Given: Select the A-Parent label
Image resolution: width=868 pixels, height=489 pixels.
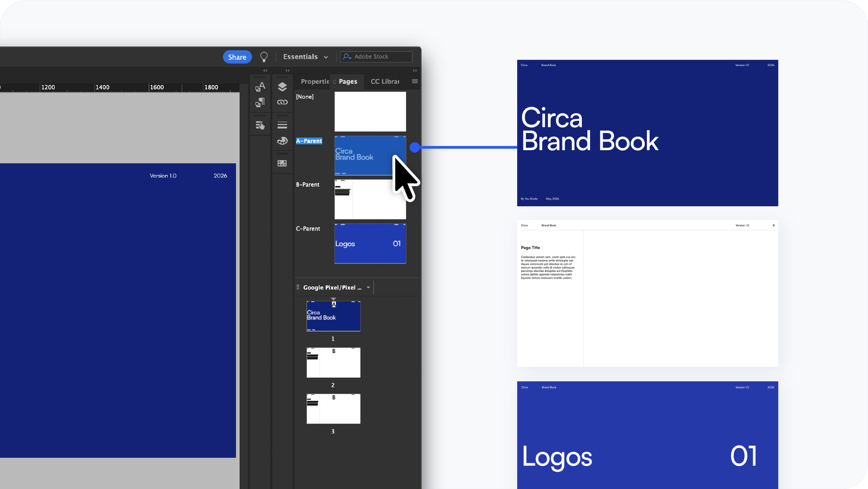Looking at the screenshot, I should [309, 141].
